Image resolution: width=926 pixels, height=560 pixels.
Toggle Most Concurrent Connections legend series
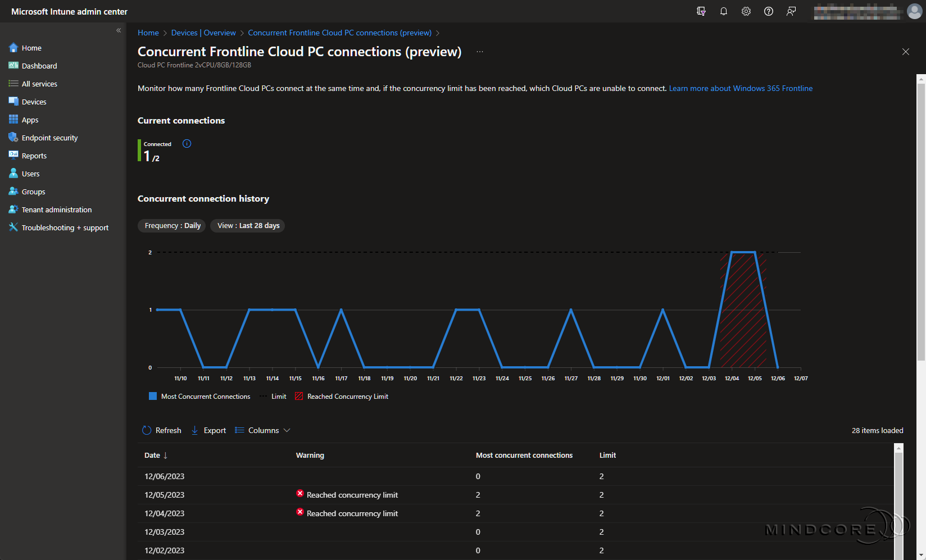pos(199,397)
